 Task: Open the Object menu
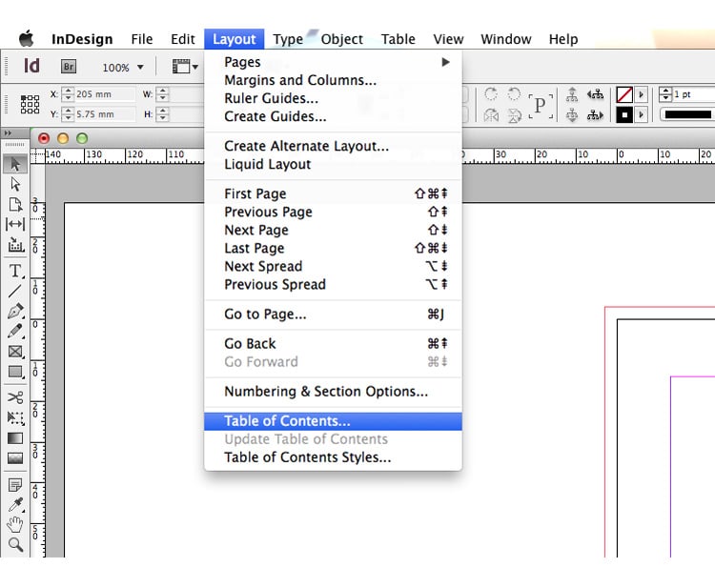coord(342,39)
